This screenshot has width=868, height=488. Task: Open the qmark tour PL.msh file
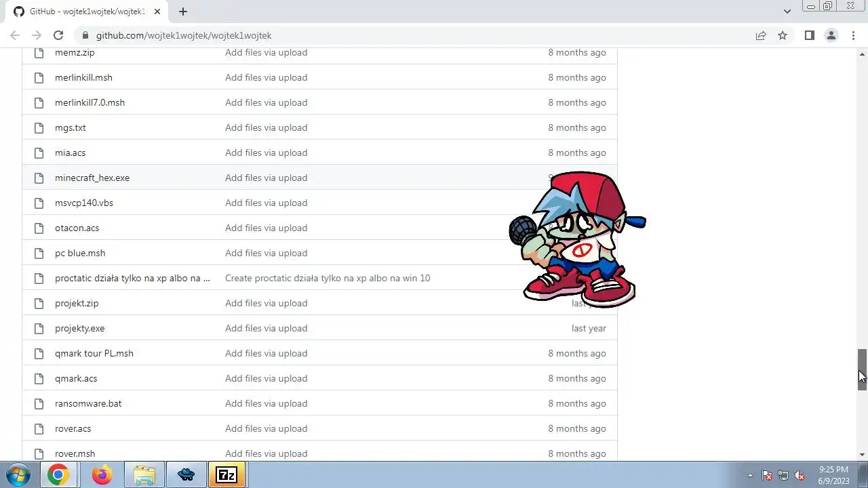coord(94,353)
